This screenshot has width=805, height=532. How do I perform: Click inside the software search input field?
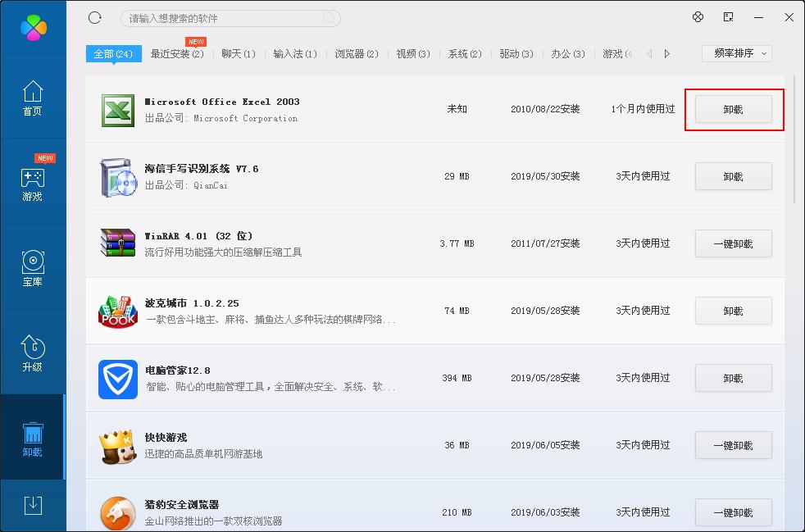point(230,17)
